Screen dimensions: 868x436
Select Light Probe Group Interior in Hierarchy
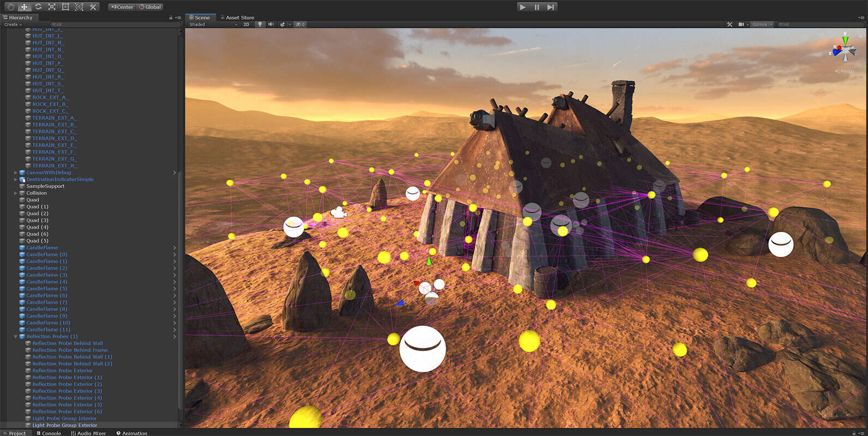point(64,419)
